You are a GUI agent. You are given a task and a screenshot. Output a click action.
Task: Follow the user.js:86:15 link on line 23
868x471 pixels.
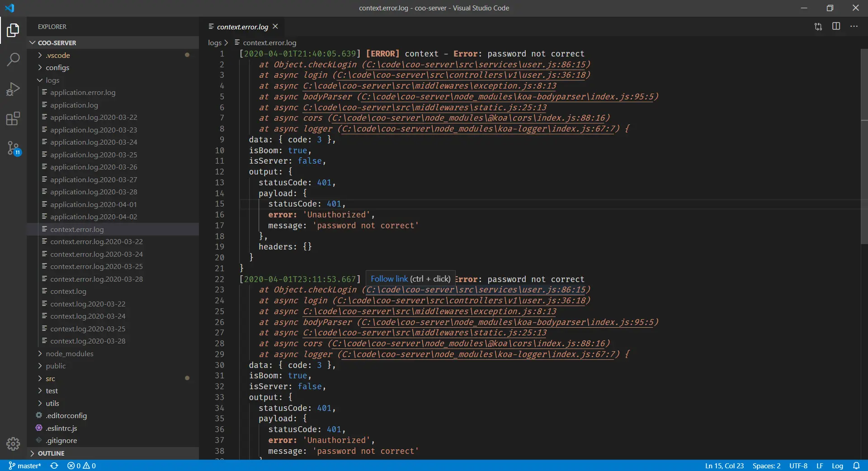point(476,290)
